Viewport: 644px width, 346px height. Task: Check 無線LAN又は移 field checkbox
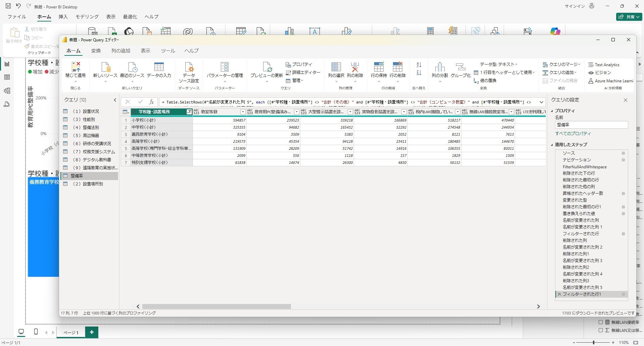click(601, 330)
